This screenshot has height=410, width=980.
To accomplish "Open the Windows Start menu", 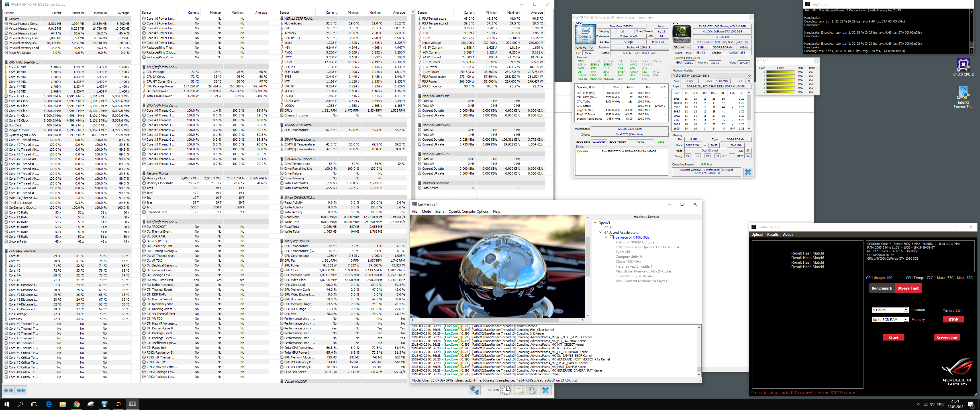I will [7, 404].
